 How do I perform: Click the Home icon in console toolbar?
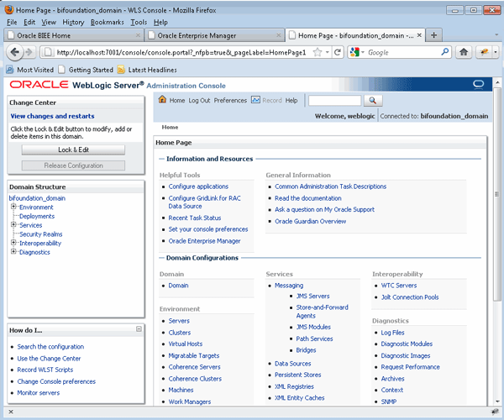[163, 100]
